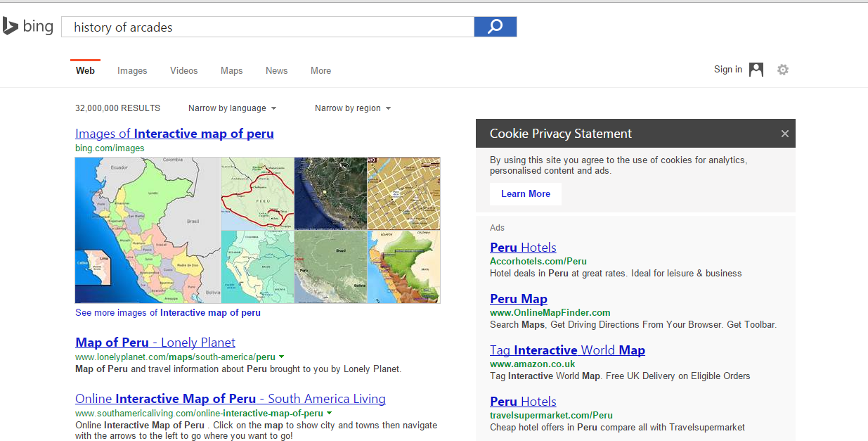Open the Maps tab
The image size is (868, 441).
(231, 70)
